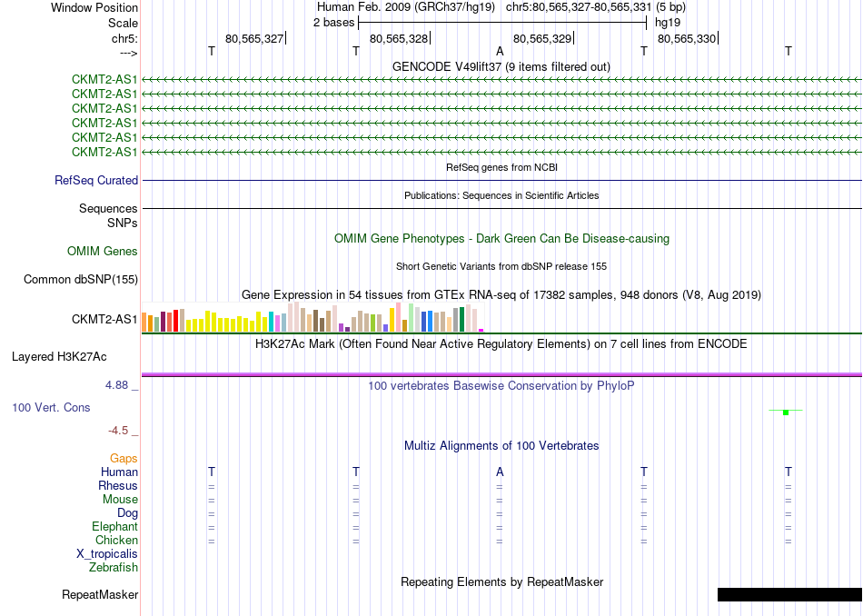Click the Window Position label

click(94, 7)
